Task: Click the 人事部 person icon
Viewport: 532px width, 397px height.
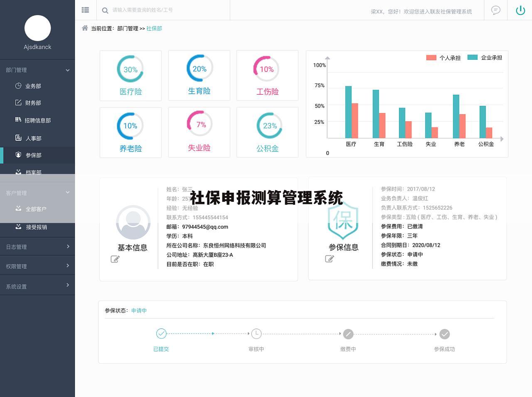Action: (18, 137)
